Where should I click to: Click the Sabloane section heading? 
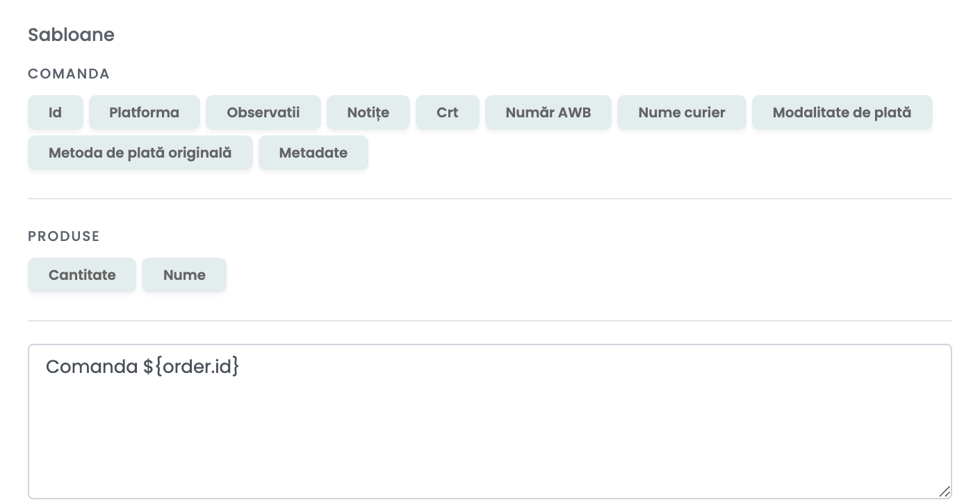(71, 35)
